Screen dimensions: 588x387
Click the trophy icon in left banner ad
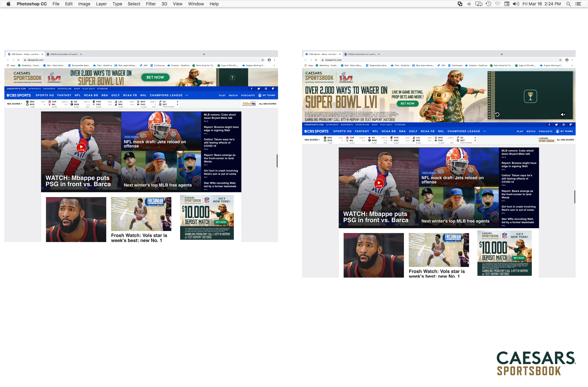click(232, 78)
